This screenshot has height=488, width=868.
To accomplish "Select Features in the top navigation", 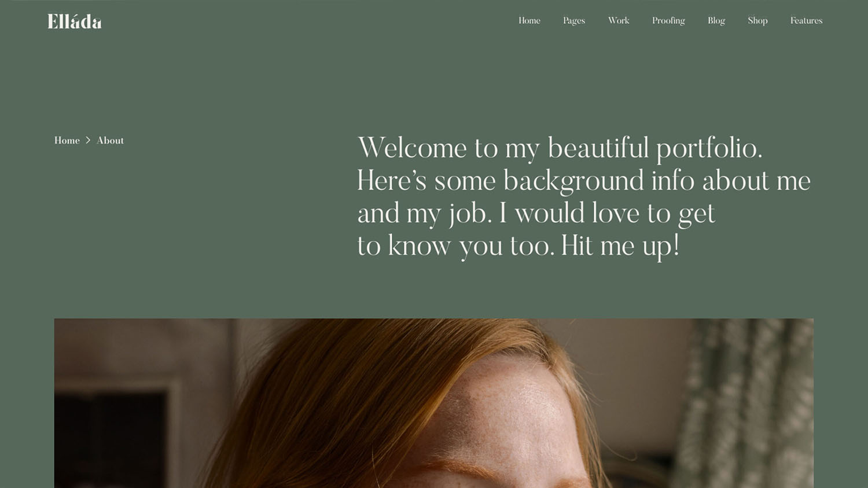I will [806, 21].
